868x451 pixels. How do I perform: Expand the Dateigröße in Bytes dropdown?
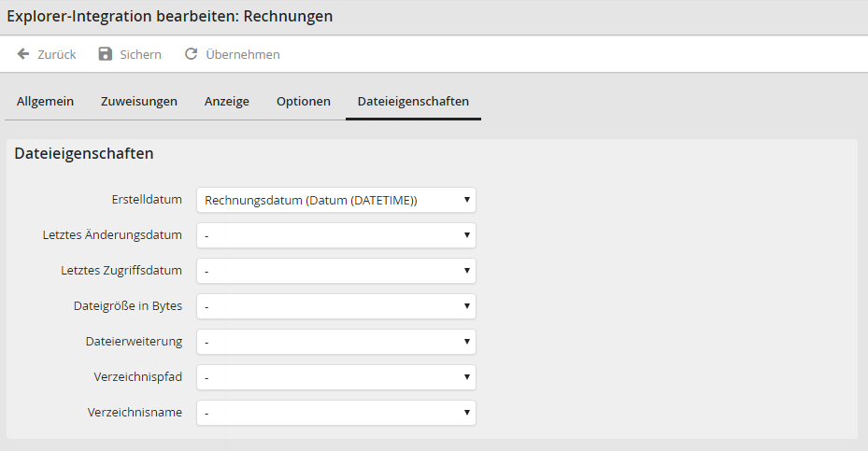pos(335,306)
